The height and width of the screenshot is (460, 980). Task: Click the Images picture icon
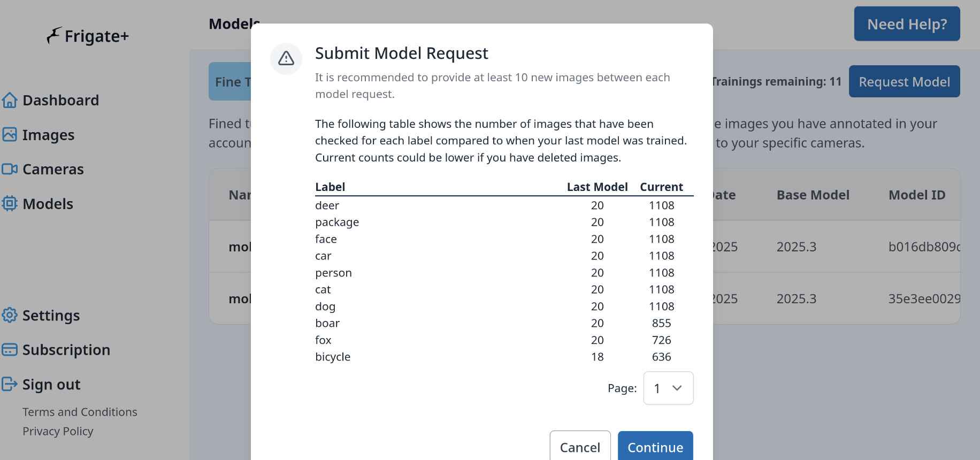[x=10, y=134]
